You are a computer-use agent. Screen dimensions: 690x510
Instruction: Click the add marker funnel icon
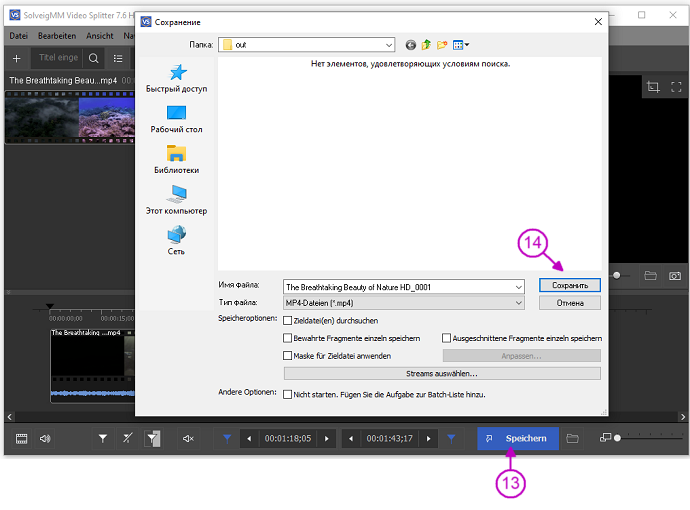[x=103, y=438]
